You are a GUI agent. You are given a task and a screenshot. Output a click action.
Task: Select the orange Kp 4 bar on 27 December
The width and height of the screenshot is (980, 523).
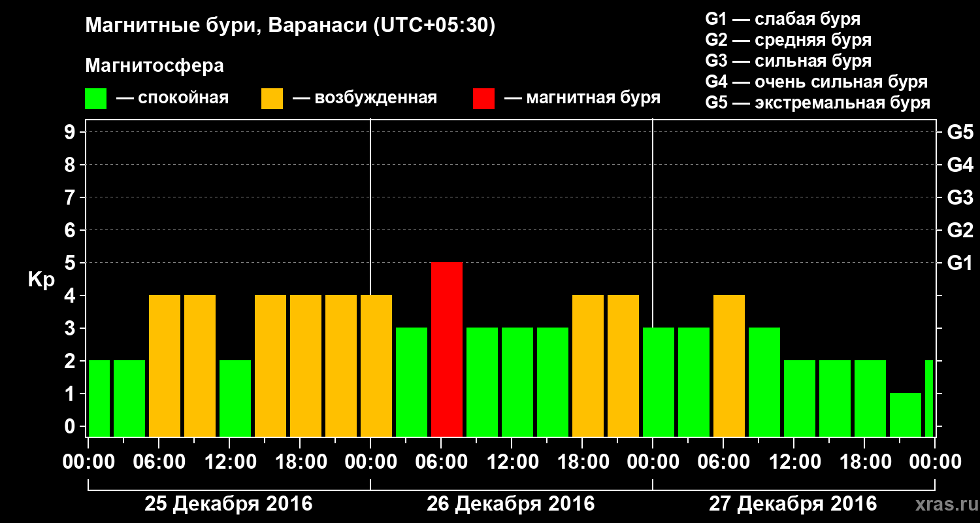click(729, 366)
